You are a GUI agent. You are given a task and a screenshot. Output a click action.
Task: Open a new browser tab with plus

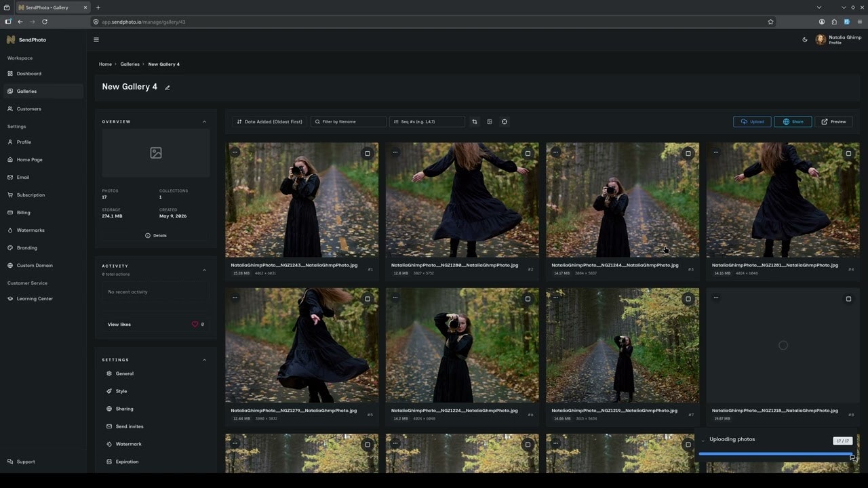[98, 7]
